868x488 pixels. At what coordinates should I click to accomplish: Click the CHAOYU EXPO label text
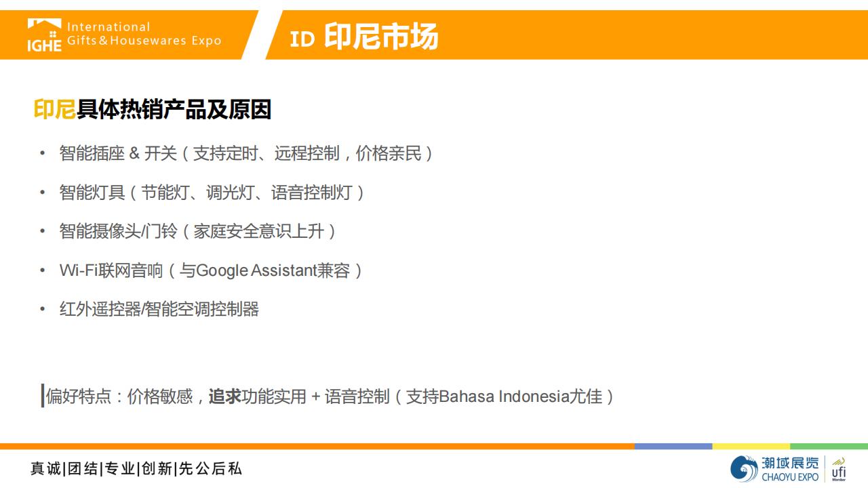pyautogui.click(x=790, y=476)
